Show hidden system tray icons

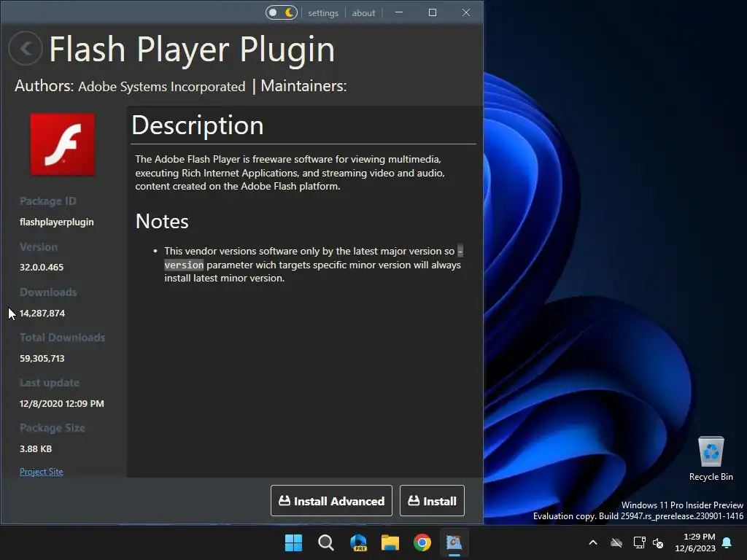593,542
